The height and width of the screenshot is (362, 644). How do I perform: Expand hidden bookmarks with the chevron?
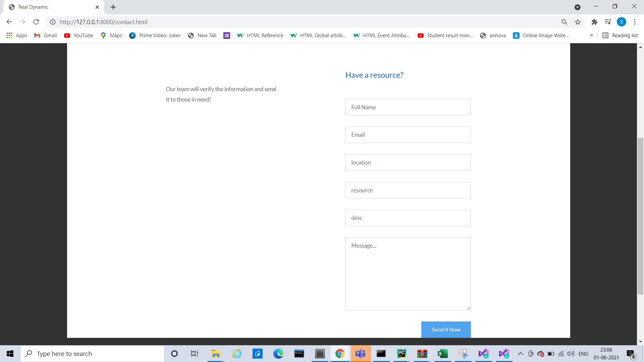pyautogui.click(x=591, y=35)
